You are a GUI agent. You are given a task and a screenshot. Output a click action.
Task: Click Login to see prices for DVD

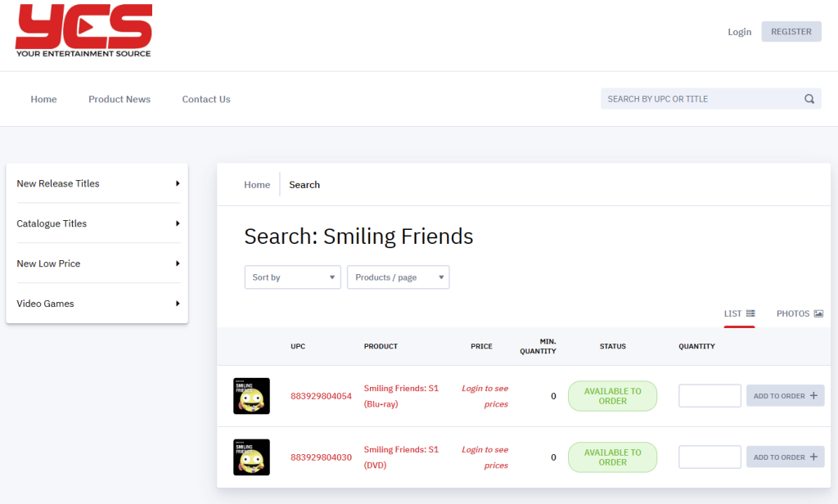coord(484,457)
